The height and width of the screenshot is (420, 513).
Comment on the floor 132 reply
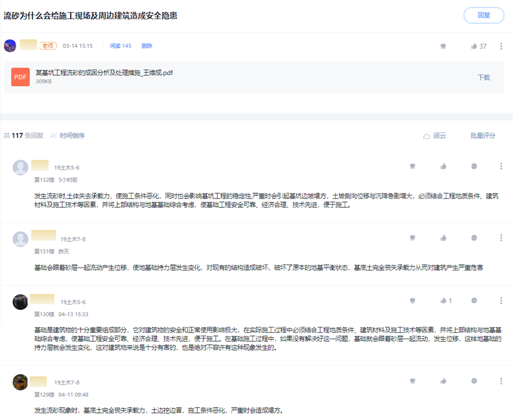coord(474,166)
